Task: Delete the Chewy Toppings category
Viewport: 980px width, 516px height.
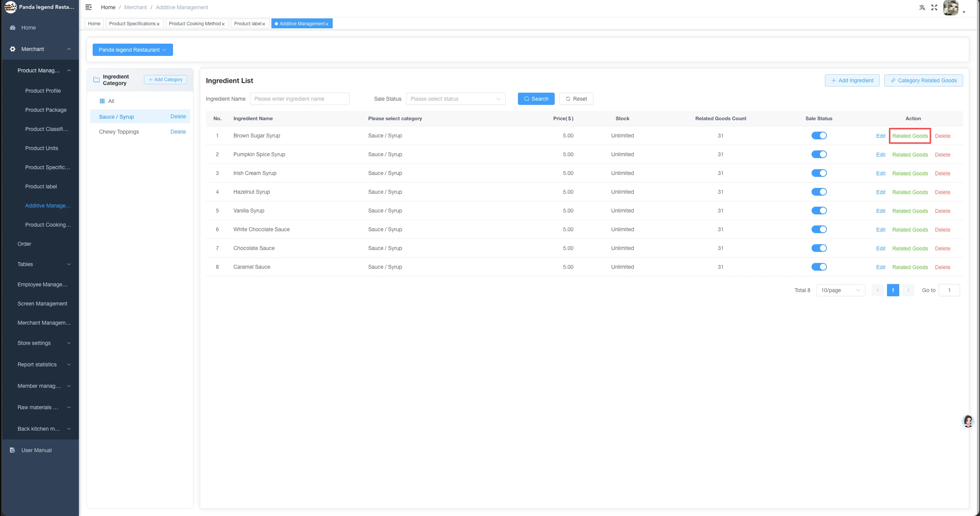Action: (178, 132)
